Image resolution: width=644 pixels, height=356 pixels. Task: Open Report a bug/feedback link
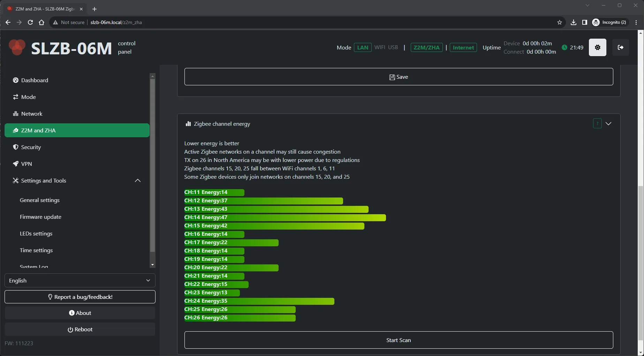point(80,297)
